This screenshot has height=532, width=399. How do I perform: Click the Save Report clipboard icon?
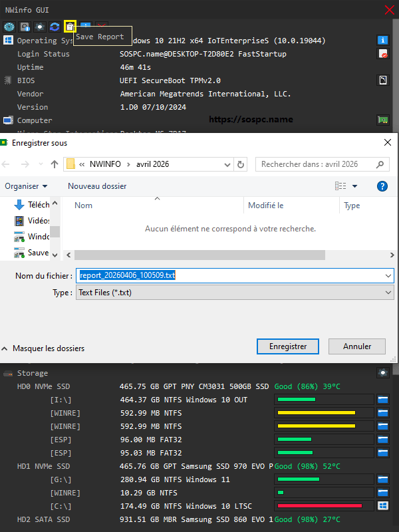70,27
